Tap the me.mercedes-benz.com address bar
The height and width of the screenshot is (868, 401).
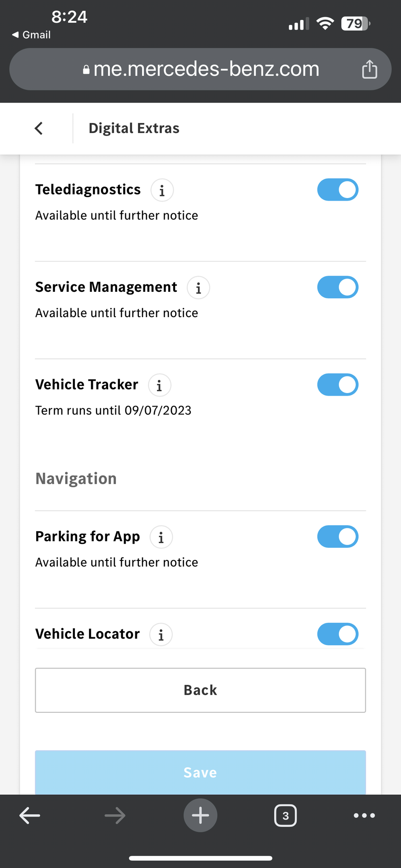click(x=200, y=69)
